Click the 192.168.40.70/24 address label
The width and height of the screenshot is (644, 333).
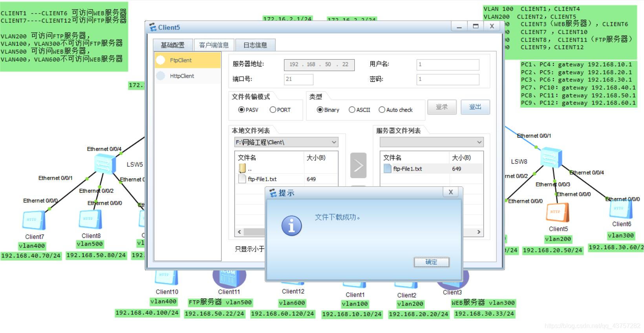31,256
